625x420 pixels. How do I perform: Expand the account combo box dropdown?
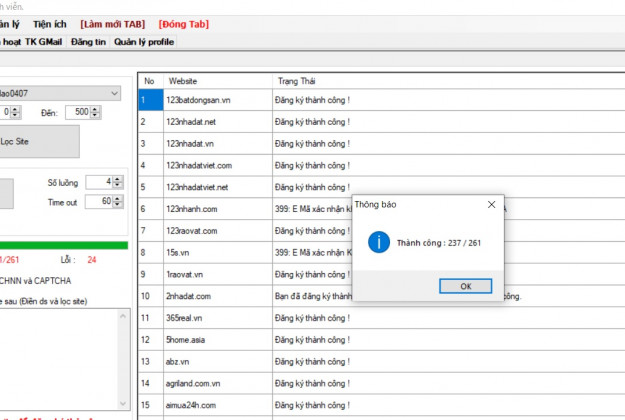116,93
